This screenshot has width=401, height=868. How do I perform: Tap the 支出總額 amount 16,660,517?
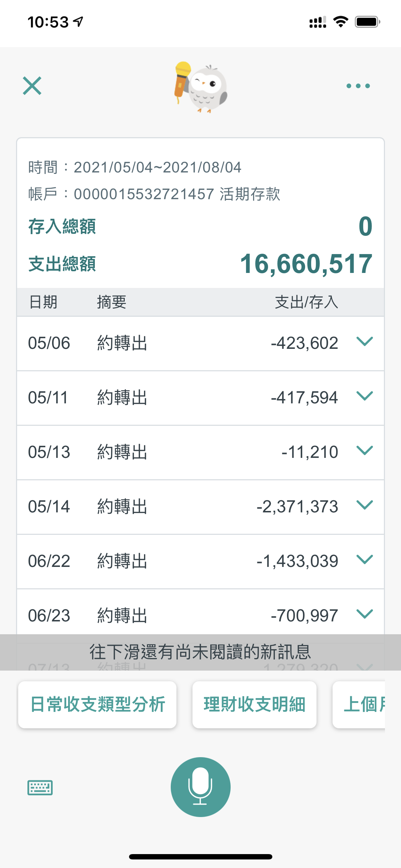point(306,264)
